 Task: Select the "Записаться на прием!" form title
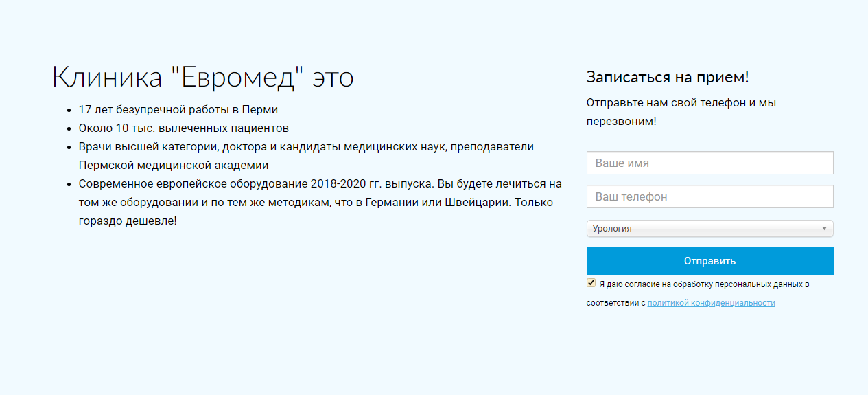[667, 77]
